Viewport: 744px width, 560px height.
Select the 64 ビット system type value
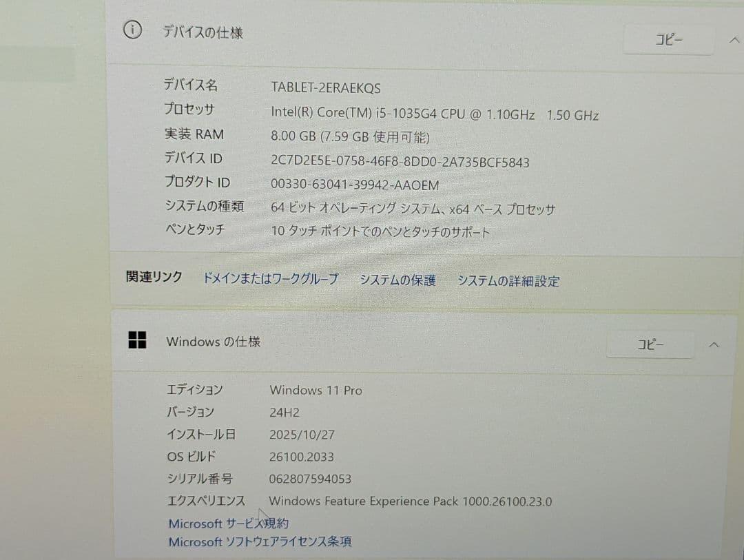pos(413,208)
